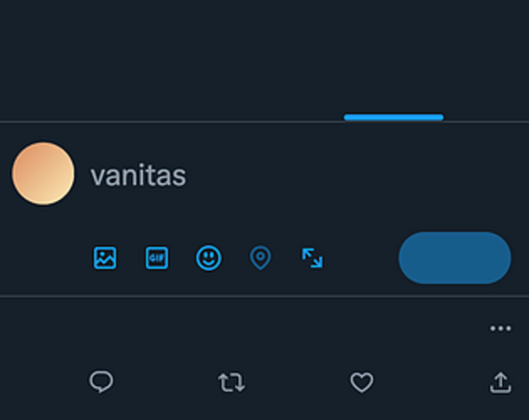This screenshot has height=420, width=529.
Task: Open the GIF picker
Action: (157, 258)
